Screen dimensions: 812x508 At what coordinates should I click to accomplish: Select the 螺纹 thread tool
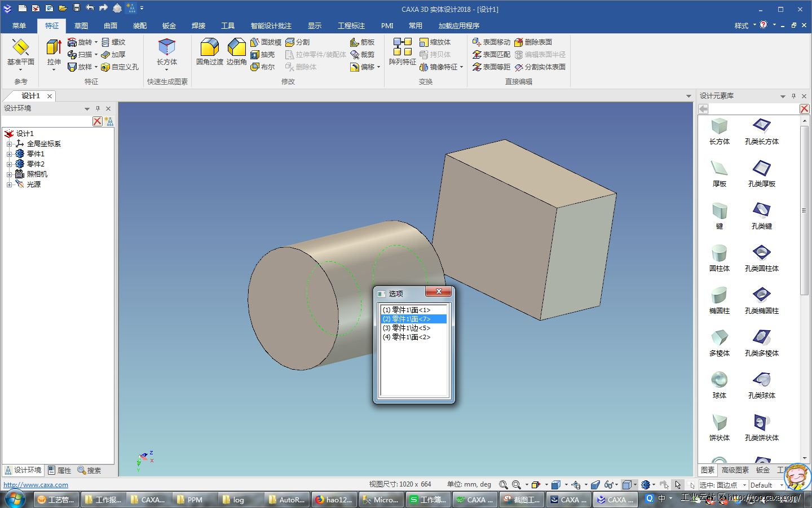(x=113, y=42)
